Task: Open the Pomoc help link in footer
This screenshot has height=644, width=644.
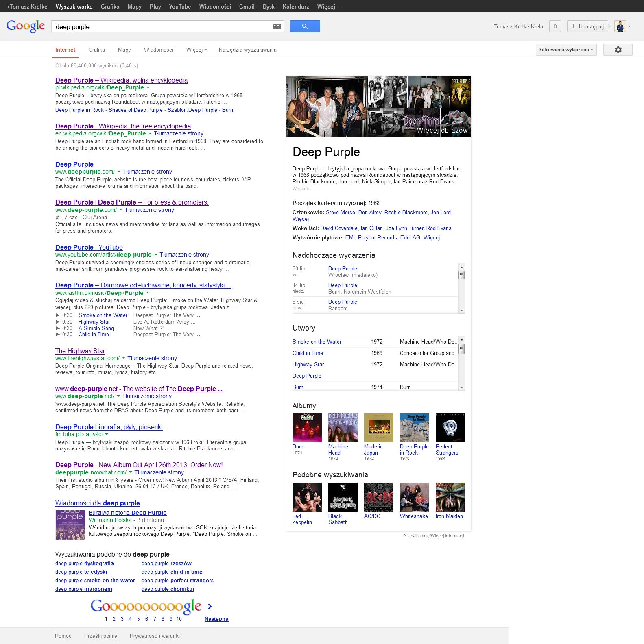Action: [63, 636]
